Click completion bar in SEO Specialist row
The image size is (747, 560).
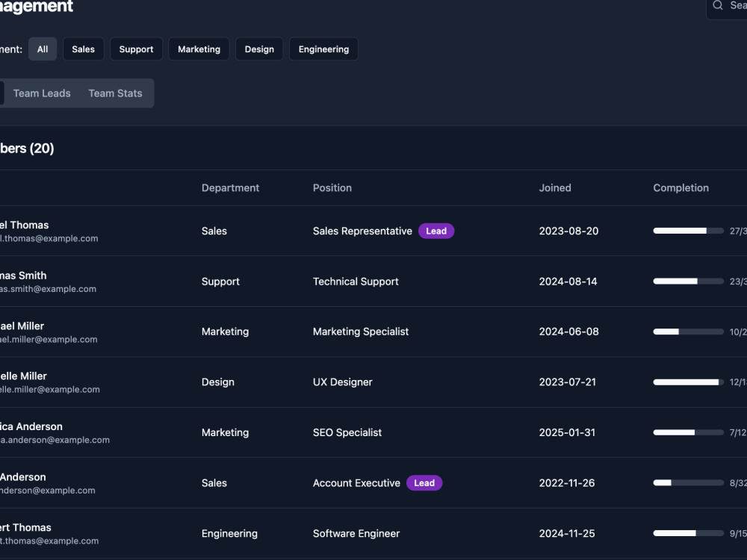coord(689,432)
